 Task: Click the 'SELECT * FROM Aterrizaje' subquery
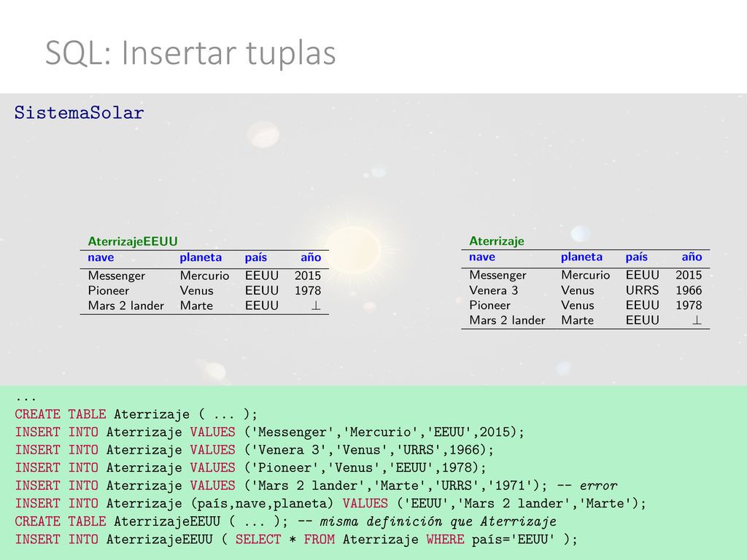(327, 540)
